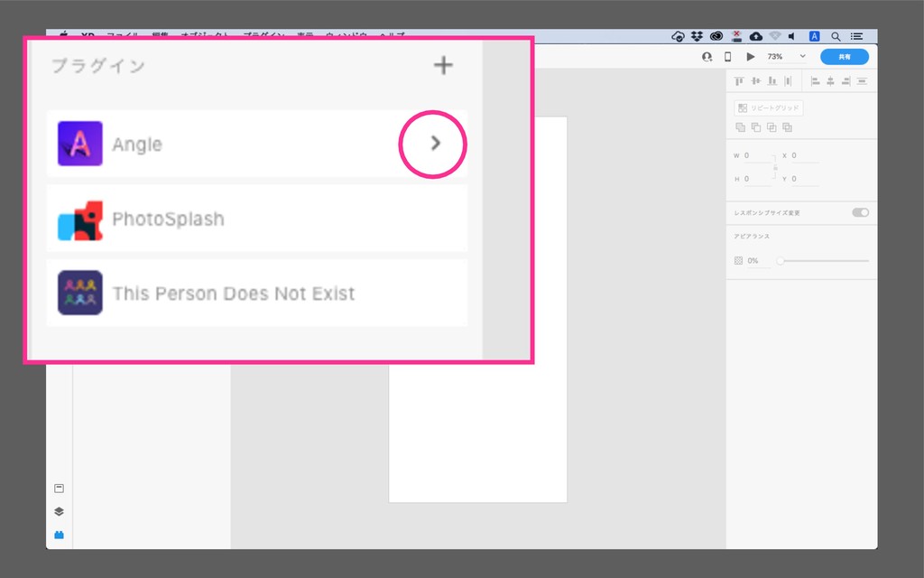Open the Creative Cloud icon in menu bar
This screenshot has width=924, height=578.
[x=716, y=36]
